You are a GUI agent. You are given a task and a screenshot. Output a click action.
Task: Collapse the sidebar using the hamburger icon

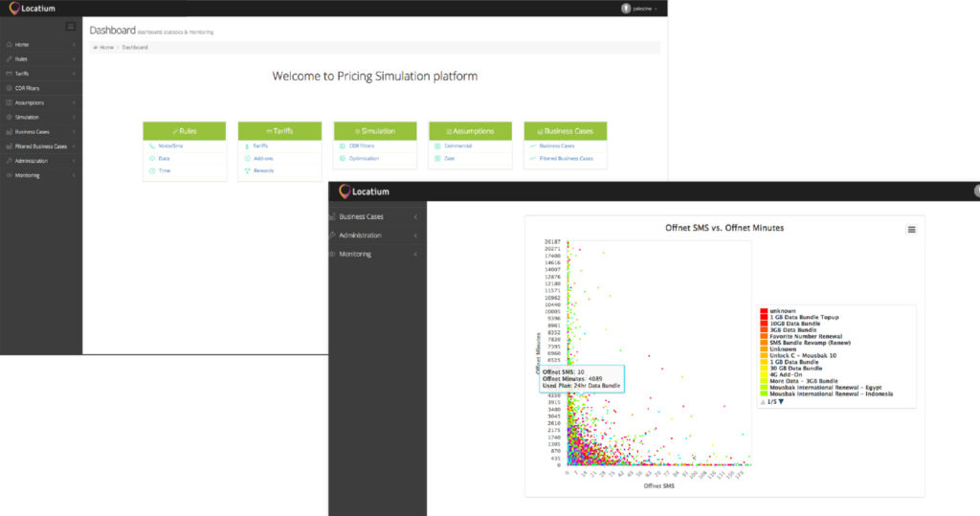[x=70, y=26]
